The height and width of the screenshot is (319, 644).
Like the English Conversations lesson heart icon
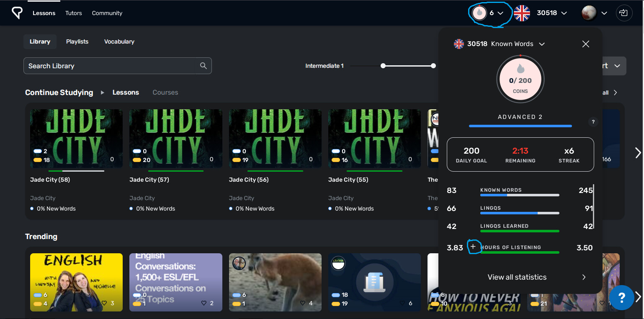[x=204, y=303]
